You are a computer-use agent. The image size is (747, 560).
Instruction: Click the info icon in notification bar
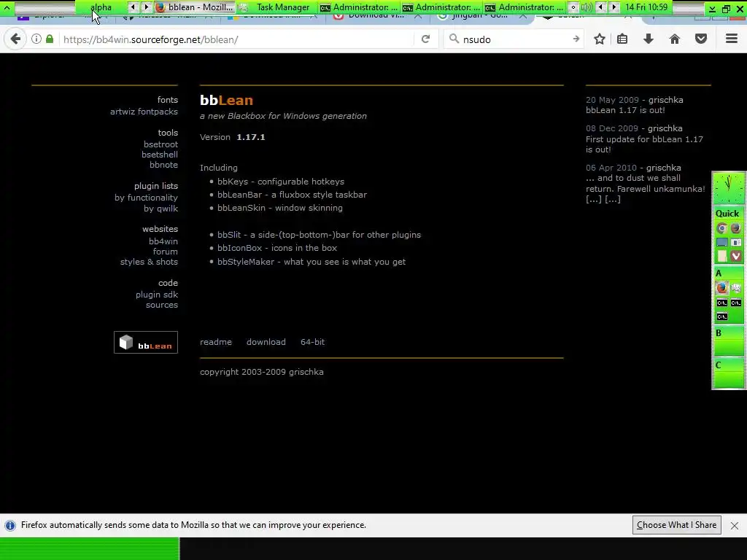10,525
